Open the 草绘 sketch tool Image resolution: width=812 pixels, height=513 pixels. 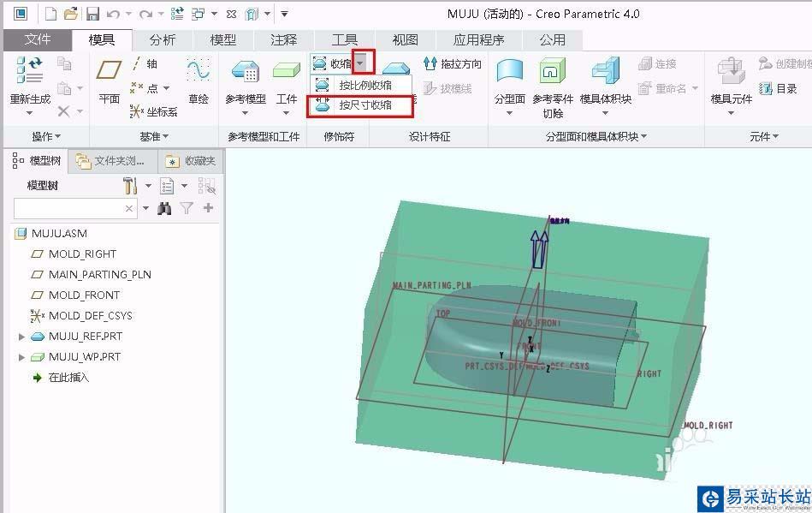click(199, 80)
